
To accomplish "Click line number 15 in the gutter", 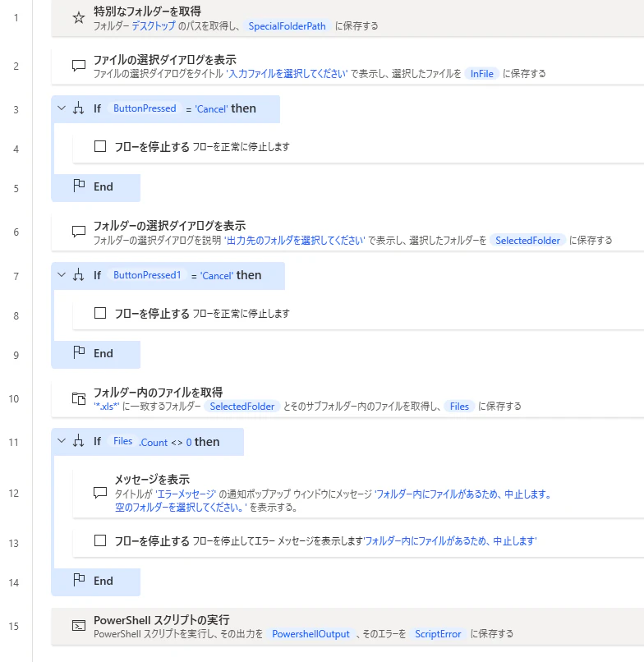I will [x=14, y=626].
